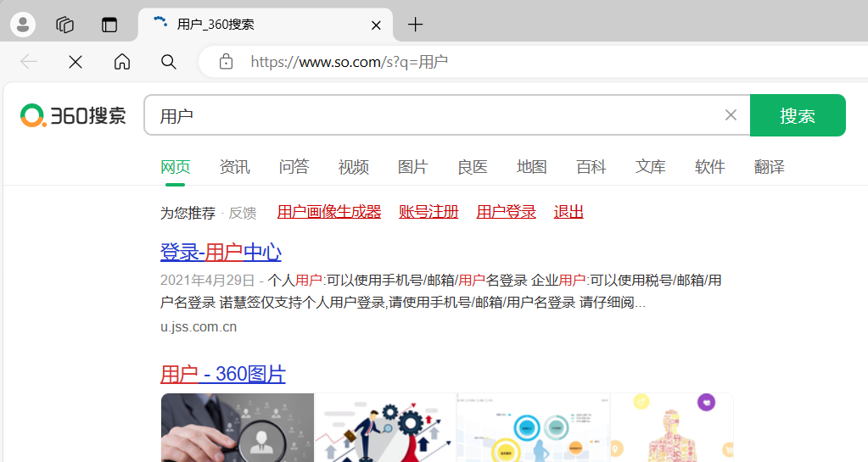The height and width of the screenshot is (462, 868).
Task: Open the word-cloud figure thumbnail
Action: [x=672, y=428]
